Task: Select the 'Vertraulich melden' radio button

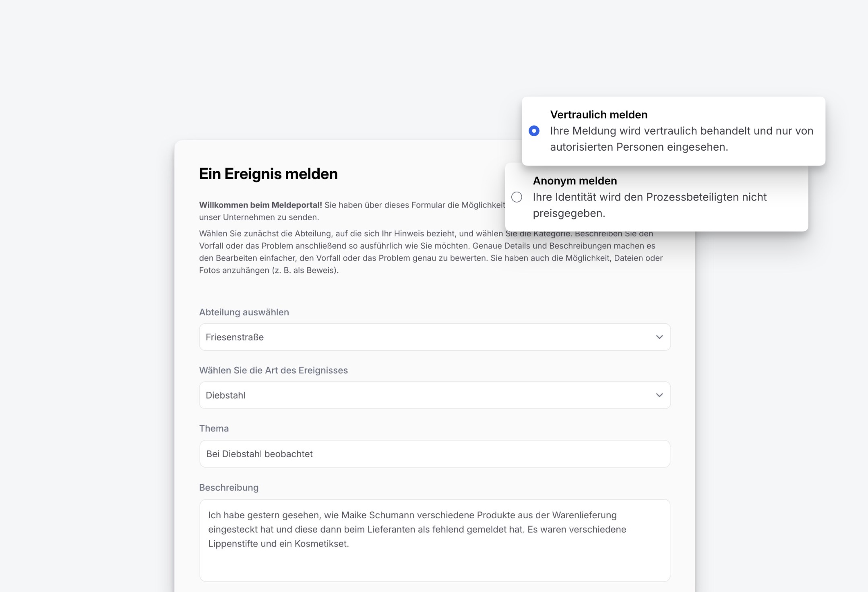Action: tap(534, 131)
